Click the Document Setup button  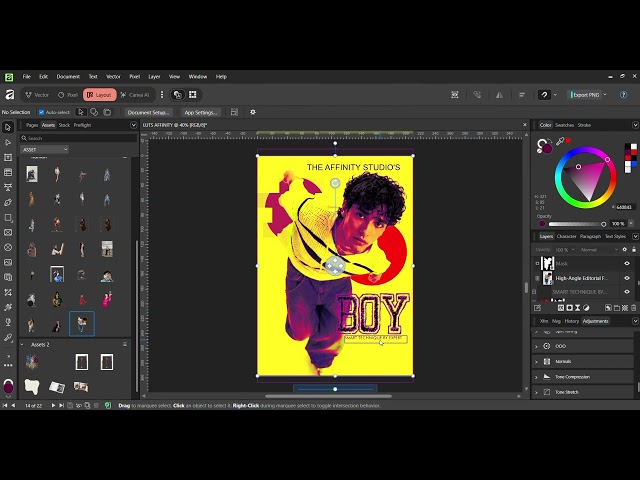tap(148, 112)
